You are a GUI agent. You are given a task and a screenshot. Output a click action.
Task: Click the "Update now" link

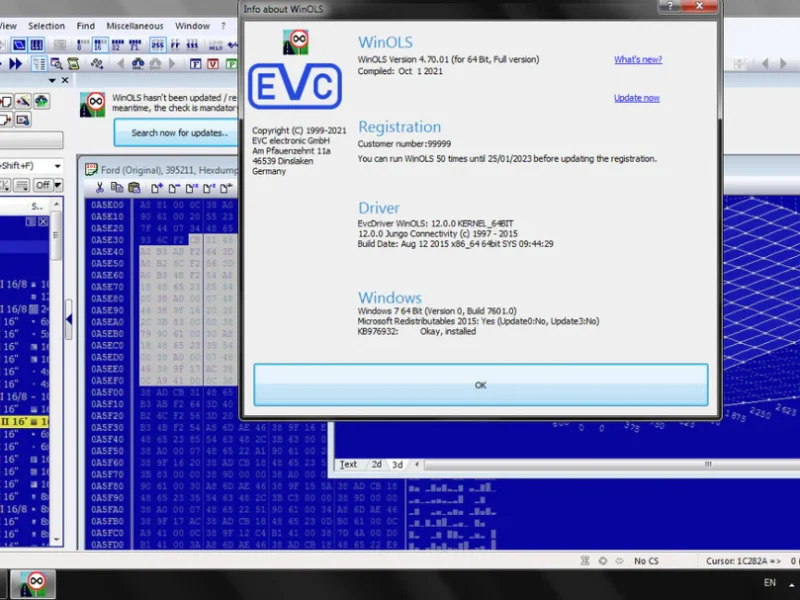(x=636, y=98)
